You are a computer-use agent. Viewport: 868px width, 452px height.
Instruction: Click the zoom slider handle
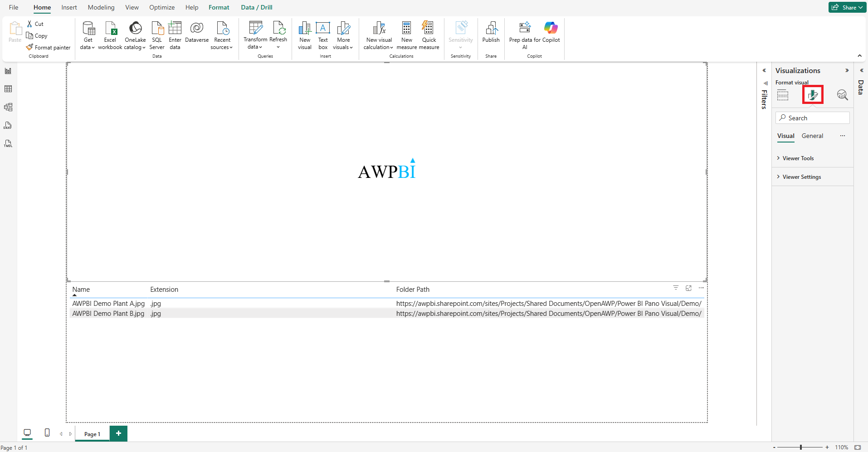pyautogui.click(x=801, y=447)
